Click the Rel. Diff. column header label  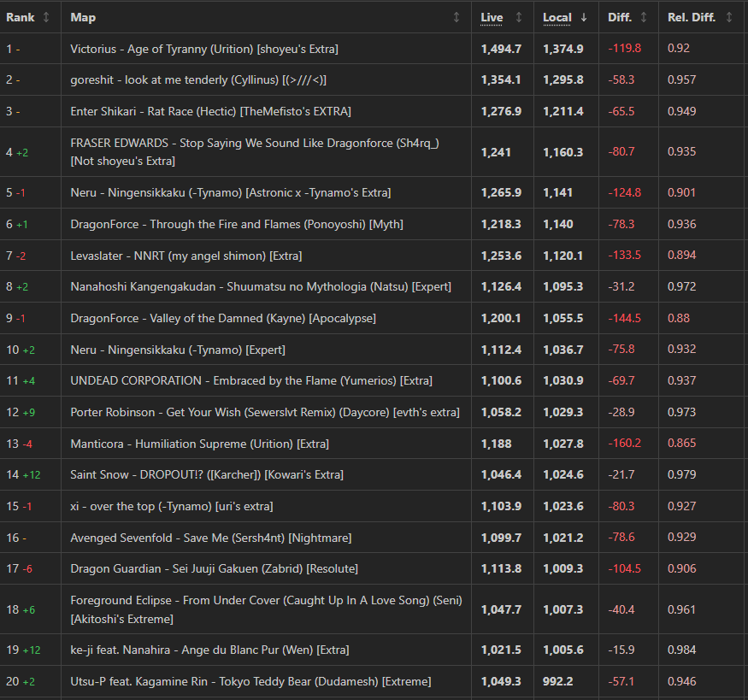point(692,17)
